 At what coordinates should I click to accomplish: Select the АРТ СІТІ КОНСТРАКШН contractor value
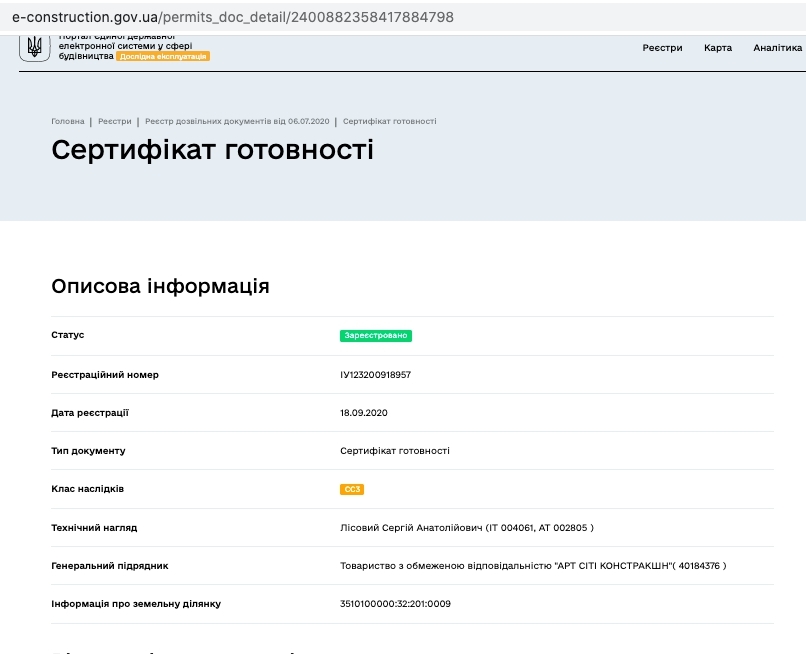tap(533, 566)
